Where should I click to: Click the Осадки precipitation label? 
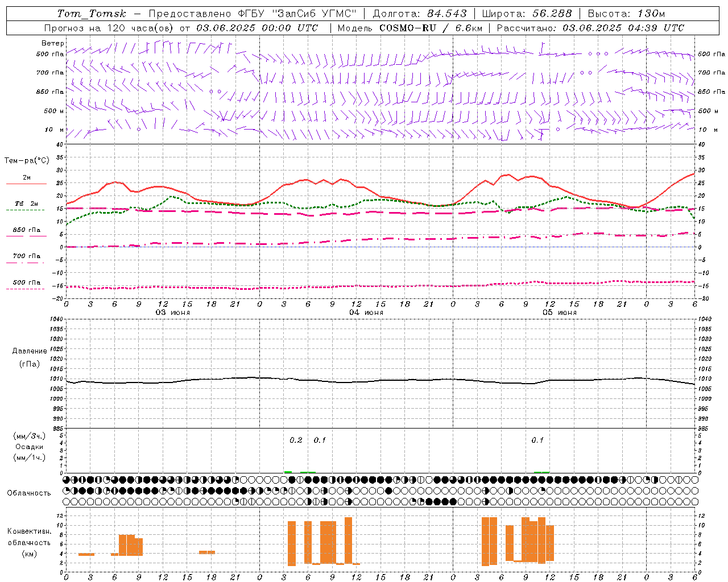tap(30, 447)
